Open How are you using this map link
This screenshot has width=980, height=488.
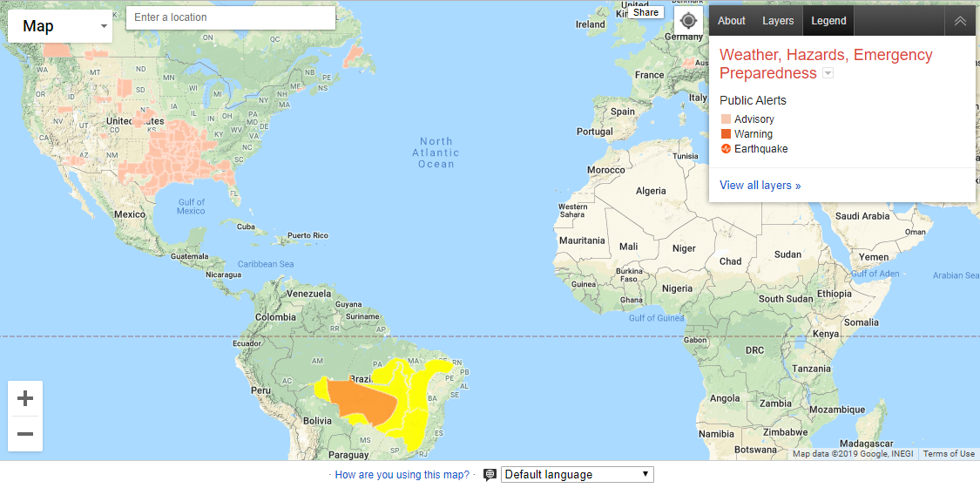402,475
